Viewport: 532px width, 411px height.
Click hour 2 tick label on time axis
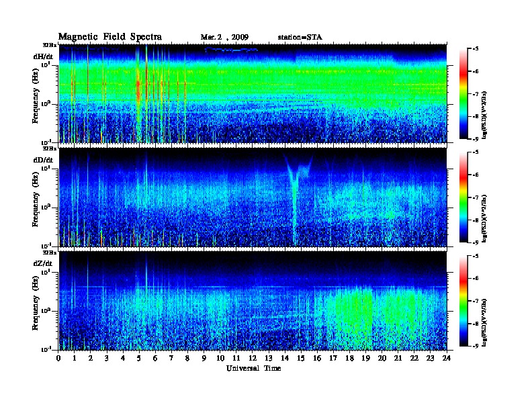pos(91,358)
